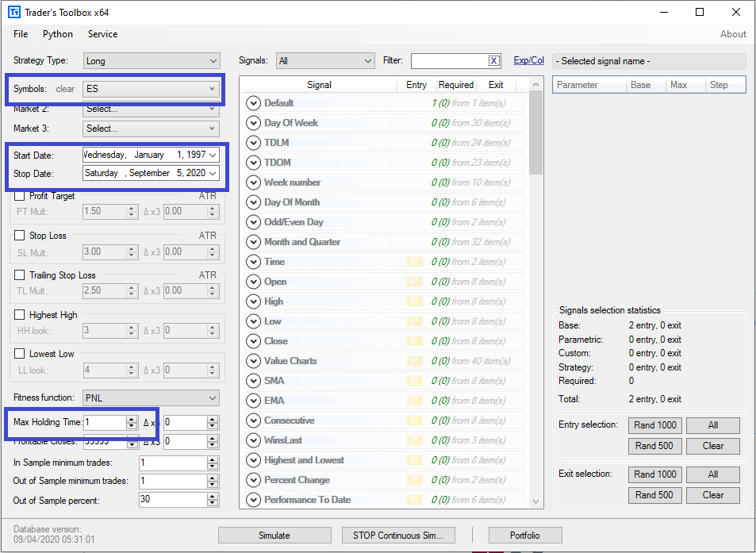Open the Service menu

102,34
